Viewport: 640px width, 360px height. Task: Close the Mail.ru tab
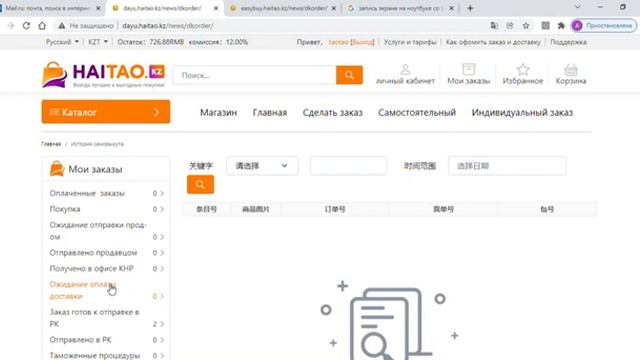pyautogui.click(x=98, y=8)
